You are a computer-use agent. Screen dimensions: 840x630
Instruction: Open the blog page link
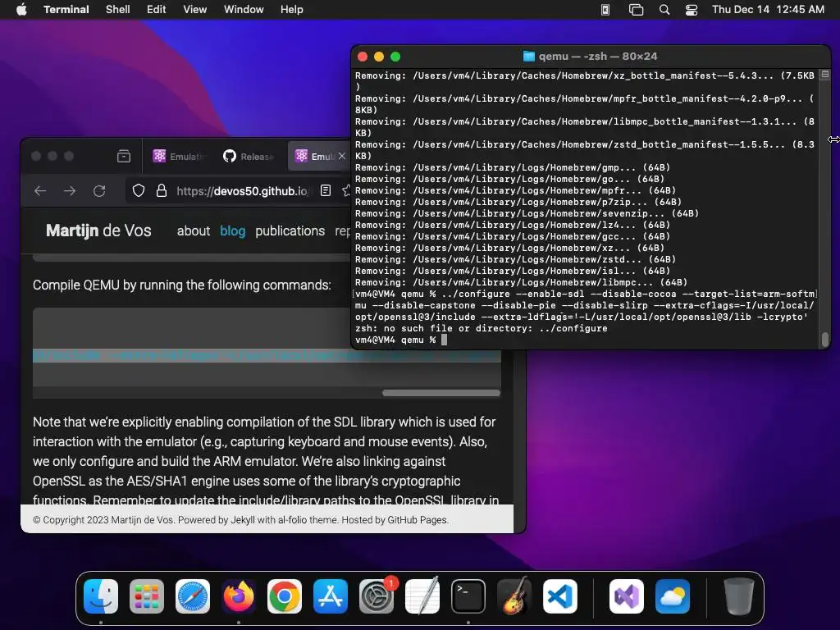[x=232, y=231]
